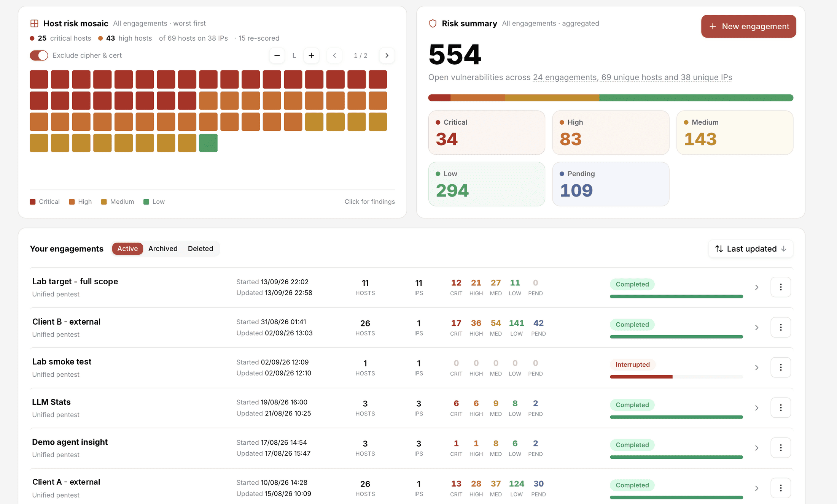Open kebab menu for Lab smoke test
The height and width of the screenshot is (504, 837).
781,367
